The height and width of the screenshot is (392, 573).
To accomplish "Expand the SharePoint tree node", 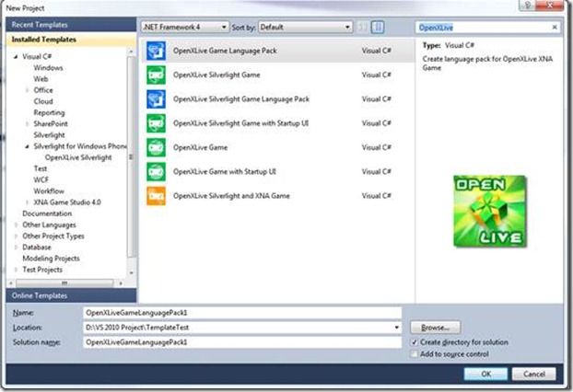I will (x=27, y=123).
